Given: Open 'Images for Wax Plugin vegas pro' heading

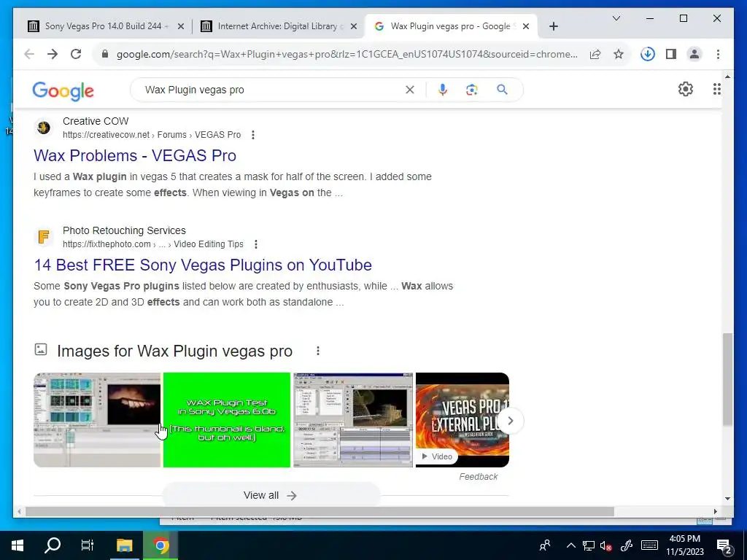Looking at the screenshot, I should [x=174, y=351].
